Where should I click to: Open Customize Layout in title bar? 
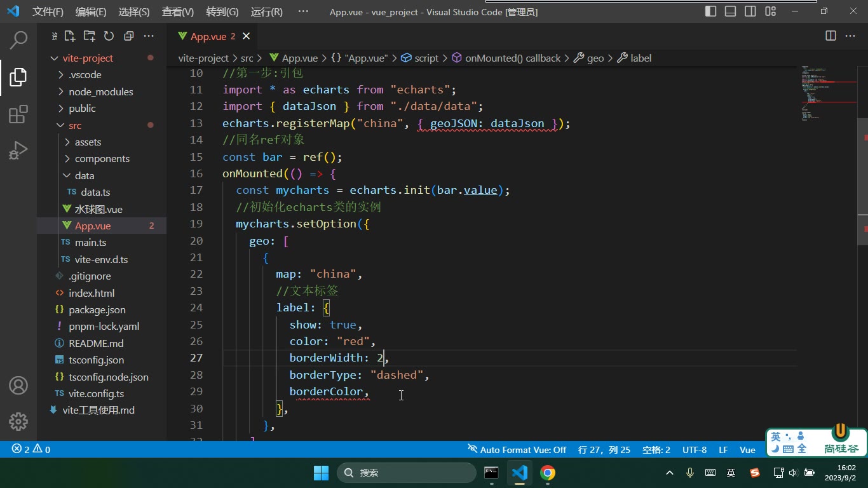point(771,11)
